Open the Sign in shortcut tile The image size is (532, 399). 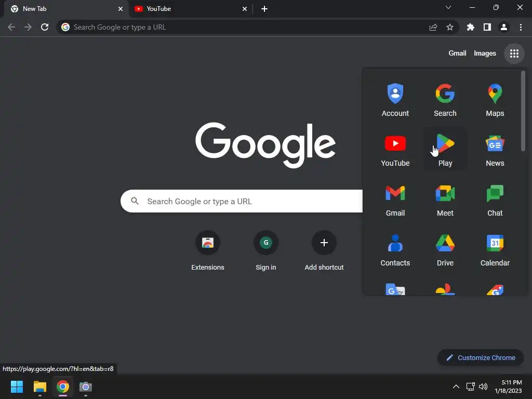(x=265, y=251)
